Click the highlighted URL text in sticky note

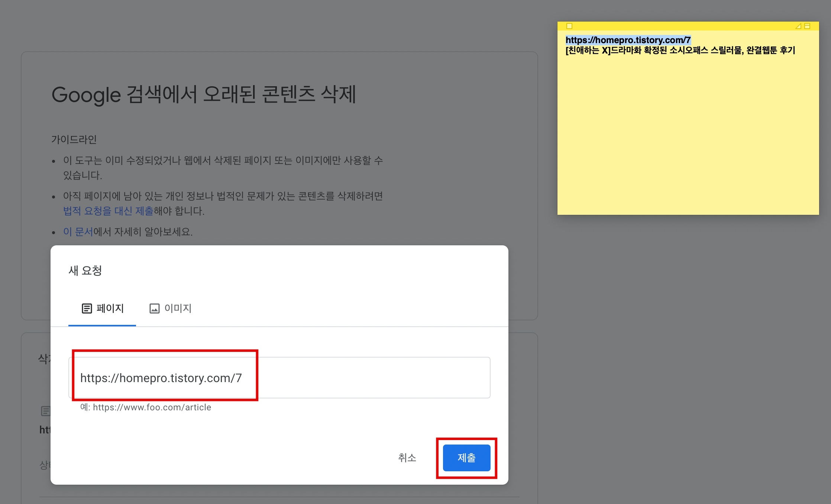[x=628, y=40]
